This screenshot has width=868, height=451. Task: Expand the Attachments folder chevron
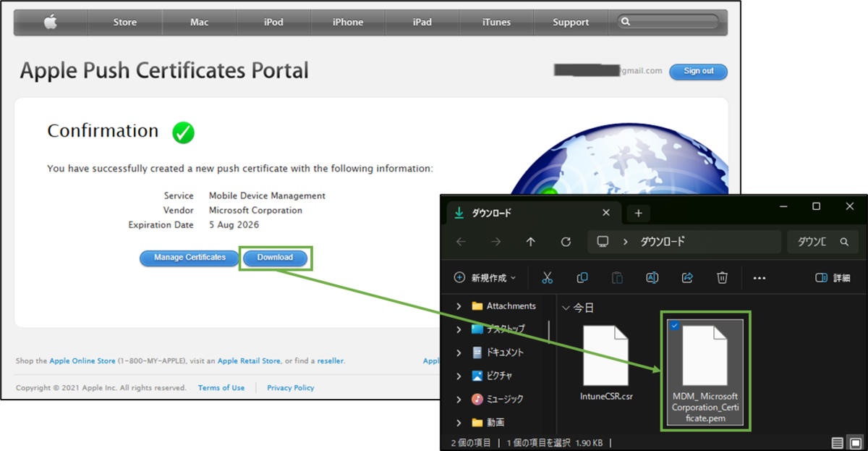pos(459,306)
